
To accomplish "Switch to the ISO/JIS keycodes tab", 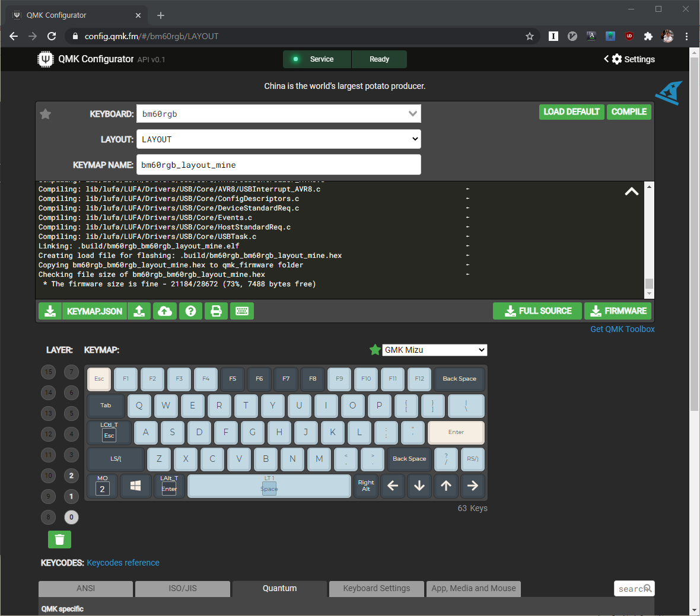I will pos(182,589).
